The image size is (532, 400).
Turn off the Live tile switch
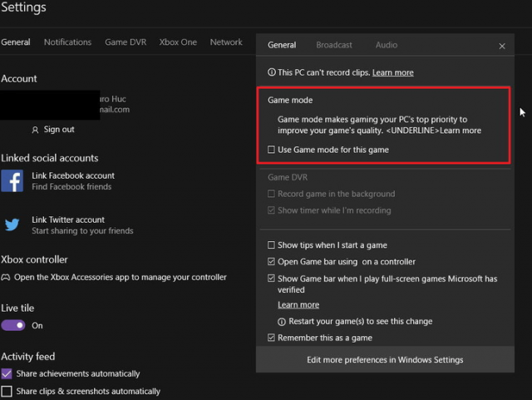[13, 325]
